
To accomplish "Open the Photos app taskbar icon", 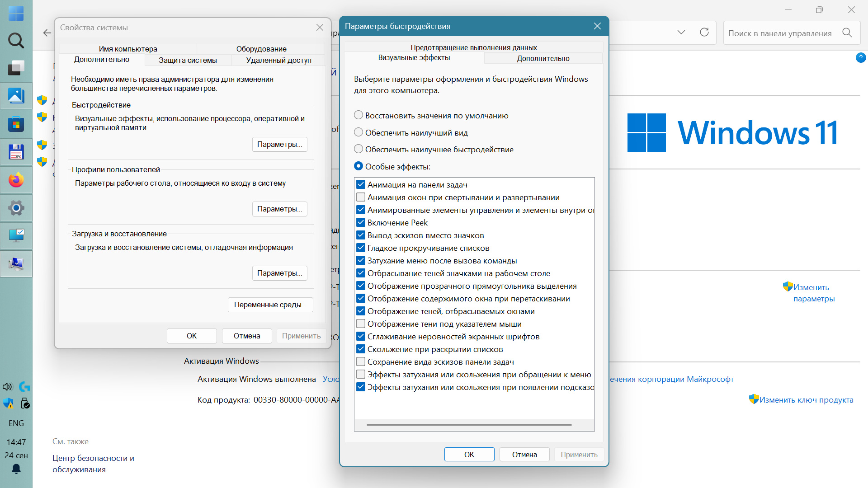I will click(x=16, y=96).
